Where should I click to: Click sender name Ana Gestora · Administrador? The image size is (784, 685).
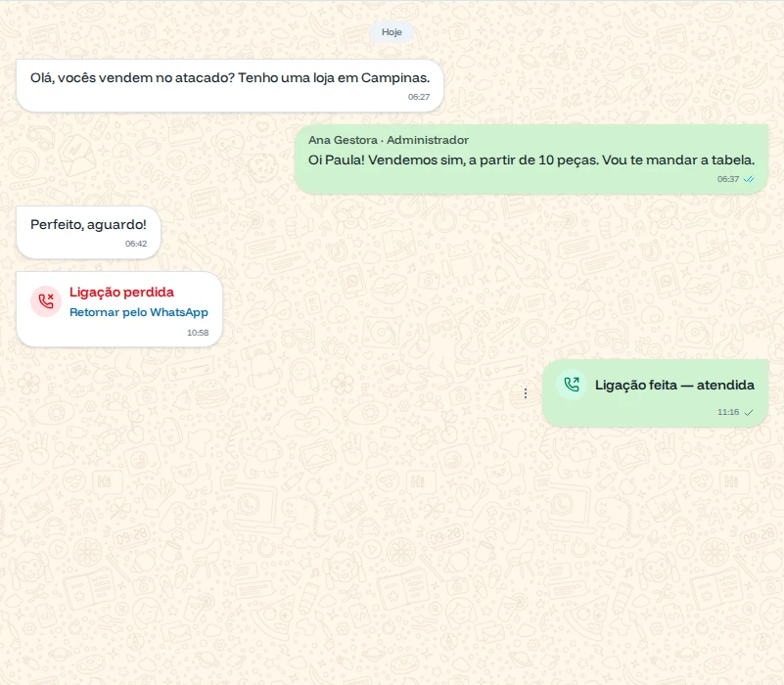click(388, 140)
